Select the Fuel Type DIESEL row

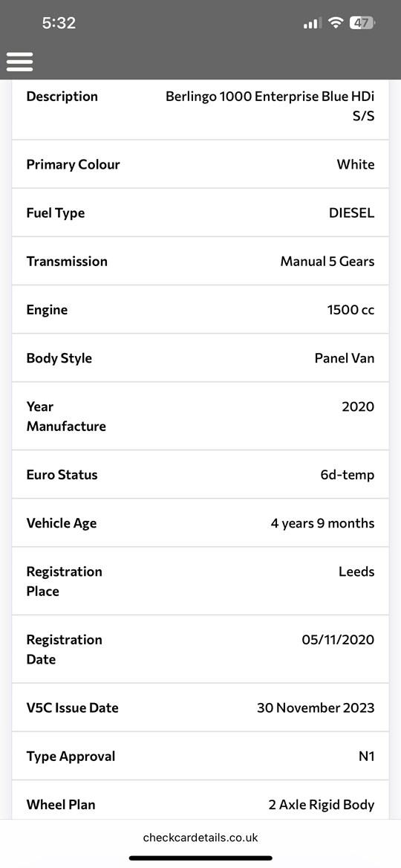click(200, 213)
